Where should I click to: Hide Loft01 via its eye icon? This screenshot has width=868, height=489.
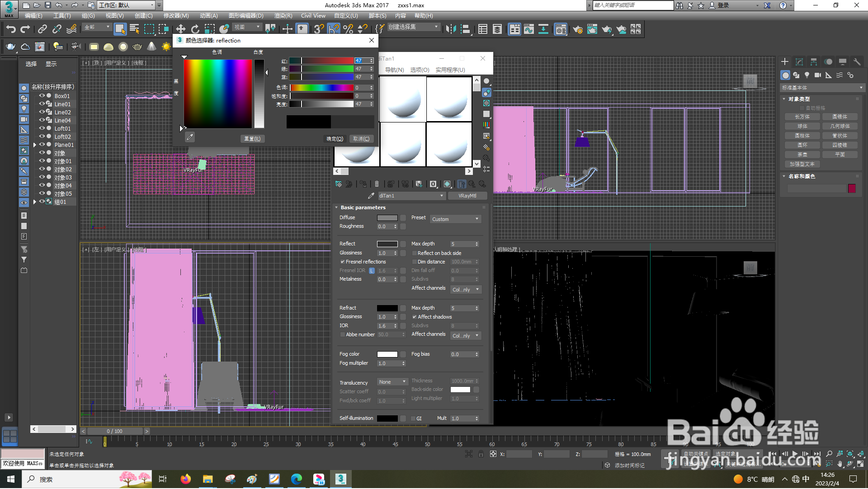[x=42, y=128]
